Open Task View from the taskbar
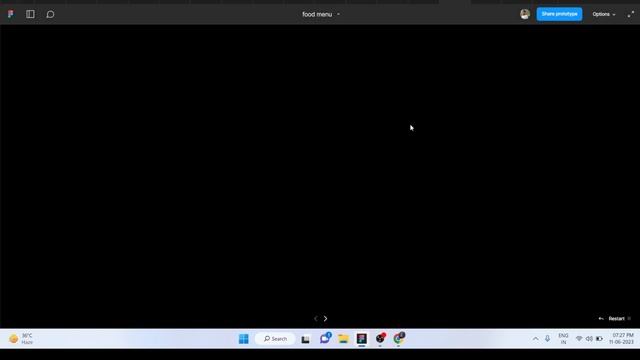This screenshot has height=360, width=640. click(x=305, y=339)
